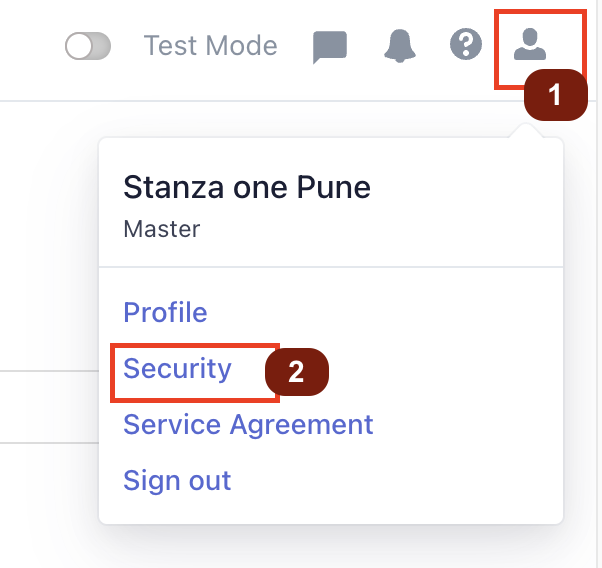Viewport: 602px width, 568px height.
Task: View the Service Agreement
Action: point(248,425)
